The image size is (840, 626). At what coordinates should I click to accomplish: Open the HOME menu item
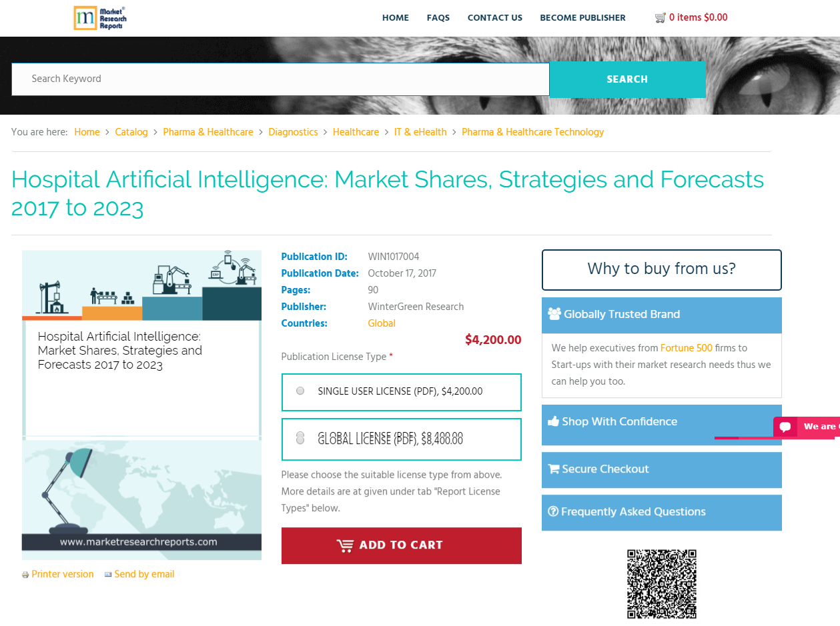pyautogui.click(x=395, y=18)
